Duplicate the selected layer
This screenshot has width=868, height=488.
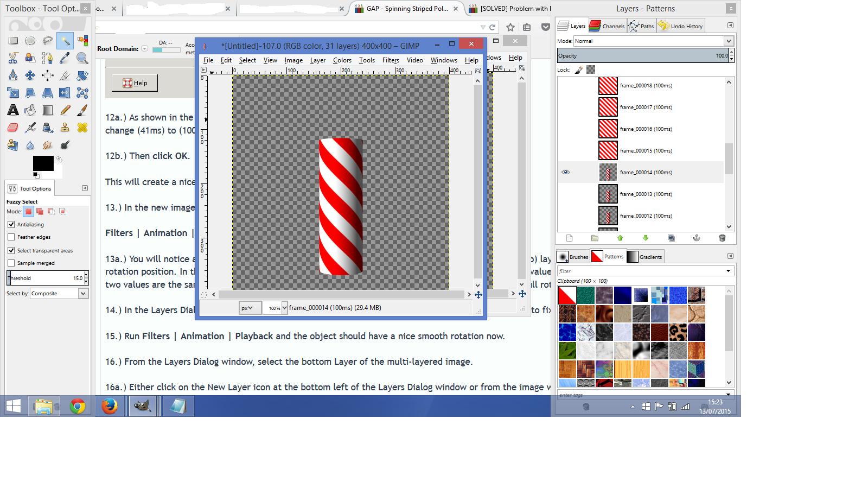[x=671, y=238]
